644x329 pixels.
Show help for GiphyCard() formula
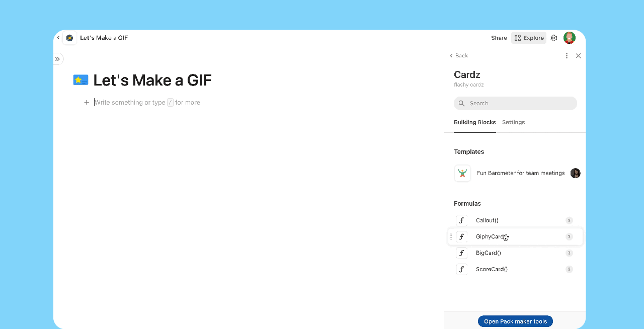[569, 236]
